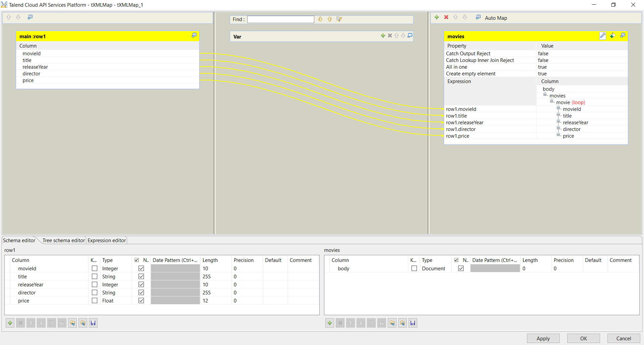644x345 pixels.
Task: Toggle key checkbox for body column
Action: pos(414,269)
